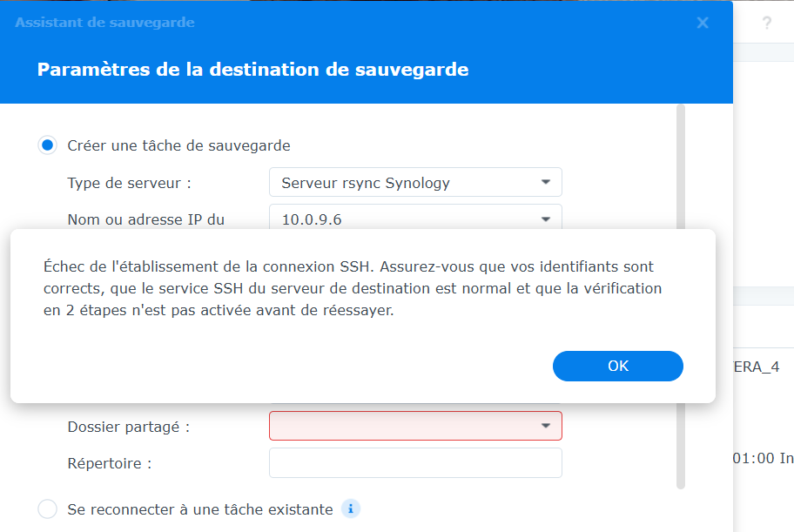Viewport: 794px width, 532px height.
Task: Select Se reconnecter à une tâche existante
Action: coord(48,509)
